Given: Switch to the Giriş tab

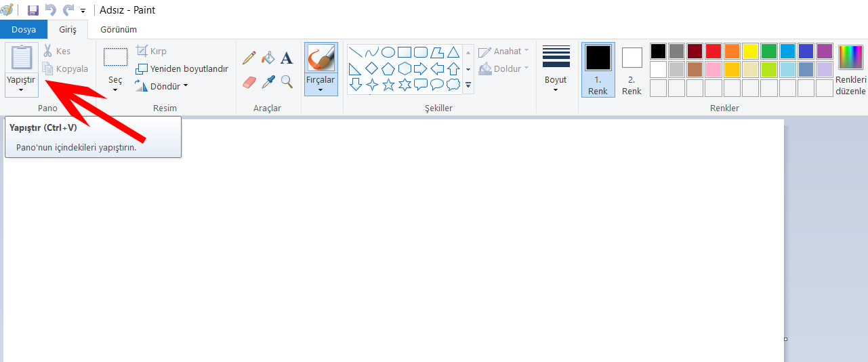Looking at the screenshot, I should (x=68, y=29).
